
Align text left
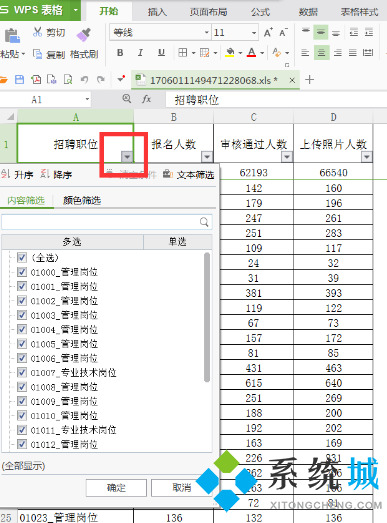(305, 53)
